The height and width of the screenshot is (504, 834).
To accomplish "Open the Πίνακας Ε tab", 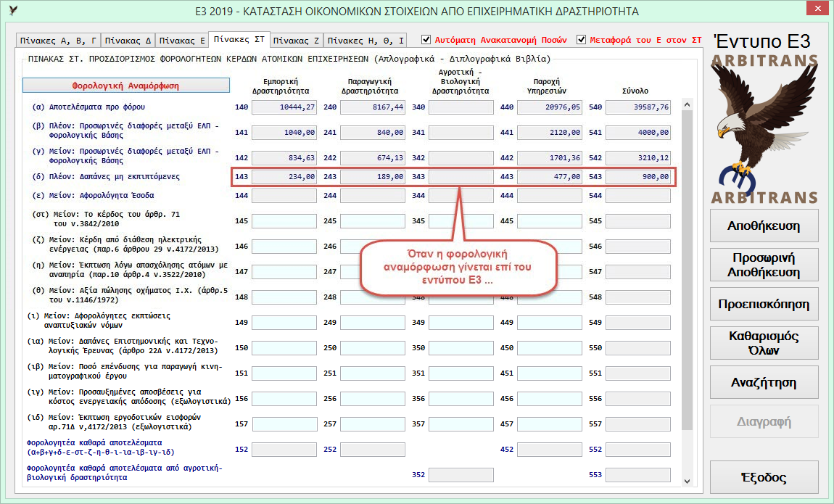I will [182, 41].
